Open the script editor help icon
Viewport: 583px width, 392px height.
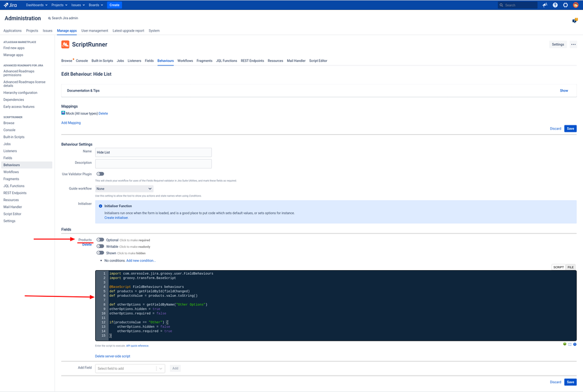(575, 344)
